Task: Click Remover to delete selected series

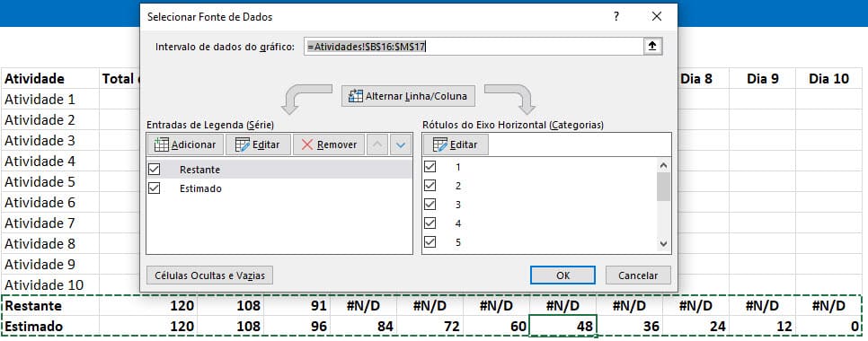Action: (x=329, y=144)
